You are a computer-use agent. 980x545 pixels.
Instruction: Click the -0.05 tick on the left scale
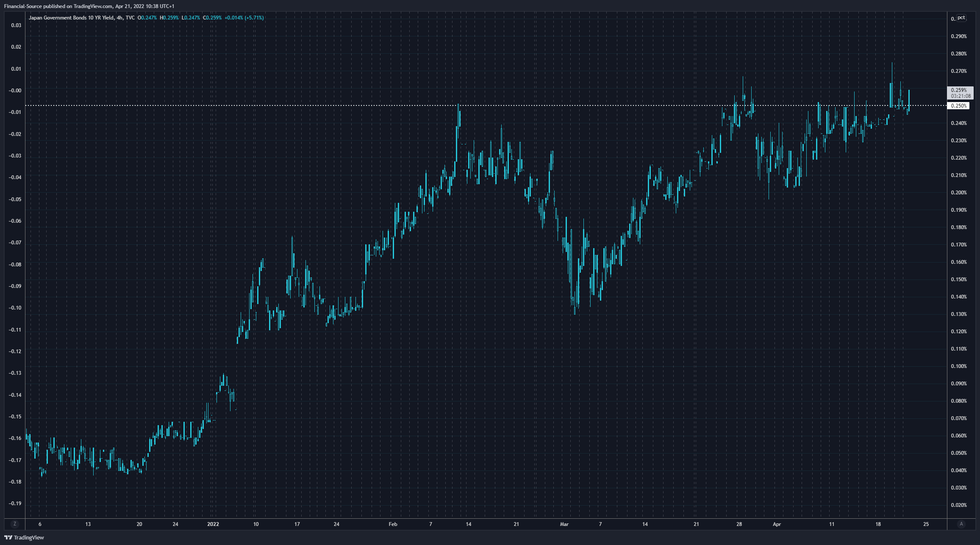tap(15, 199)
